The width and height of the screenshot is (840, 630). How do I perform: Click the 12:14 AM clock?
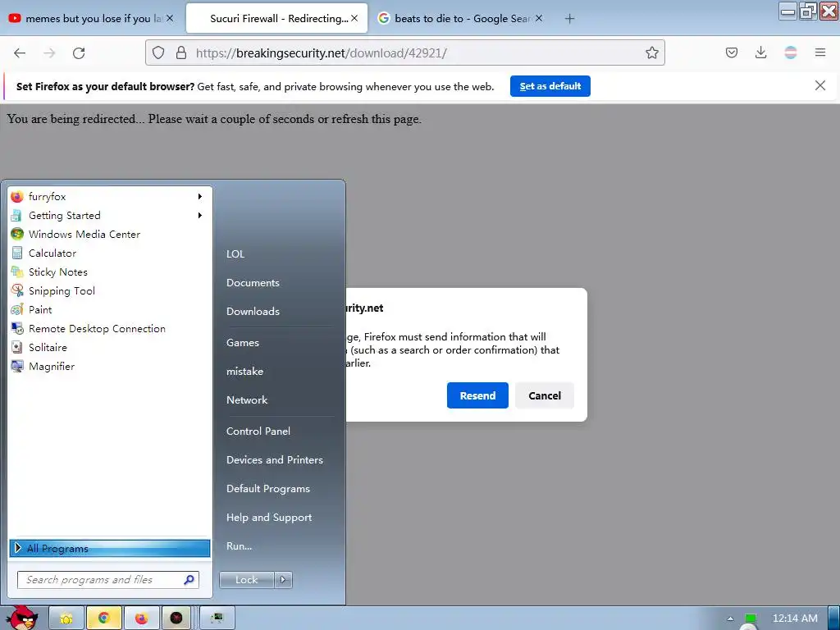pyautogui.click(x=795, y=619)
